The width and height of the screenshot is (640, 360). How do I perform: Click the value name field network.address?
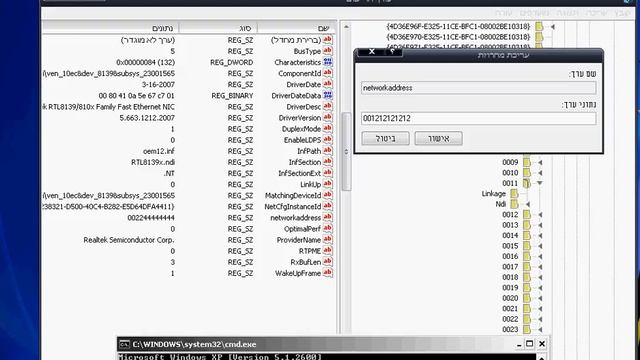[478, 88]
